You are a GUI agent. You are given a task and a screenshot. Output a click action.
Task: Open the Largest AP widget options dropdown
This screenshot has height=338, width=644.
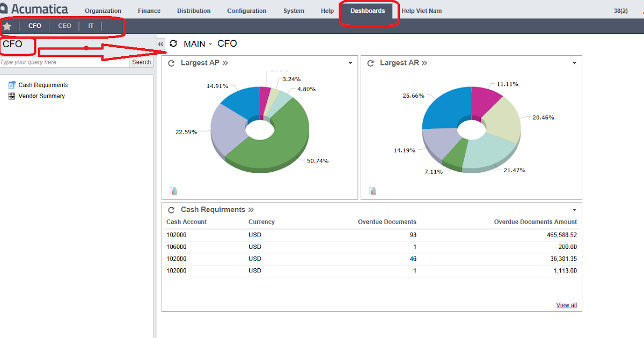(350, 63)
